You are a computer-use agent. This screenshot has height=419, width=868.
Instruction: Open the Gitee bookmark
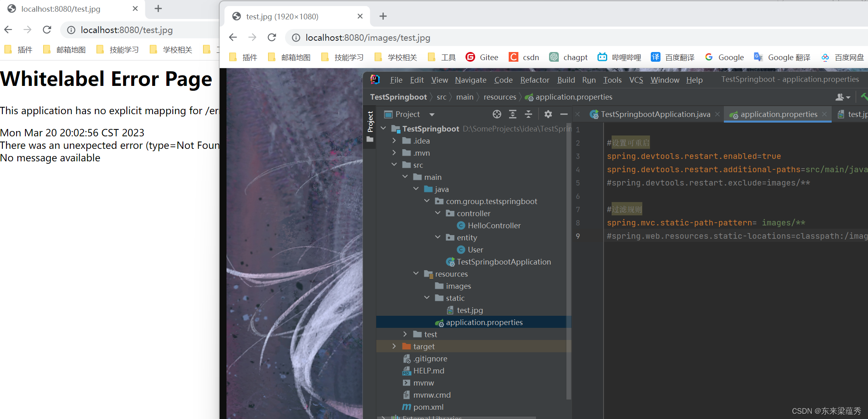[482, 57]
